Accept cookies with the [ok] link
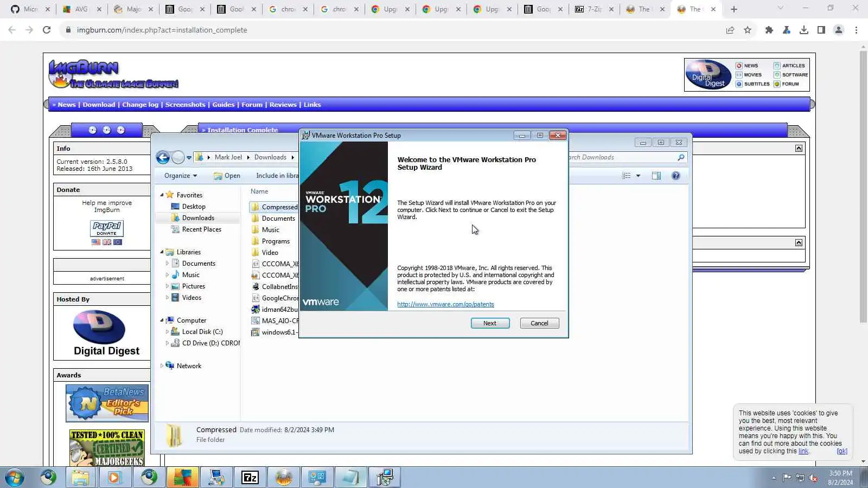868x488 pixels. point(842,451)
